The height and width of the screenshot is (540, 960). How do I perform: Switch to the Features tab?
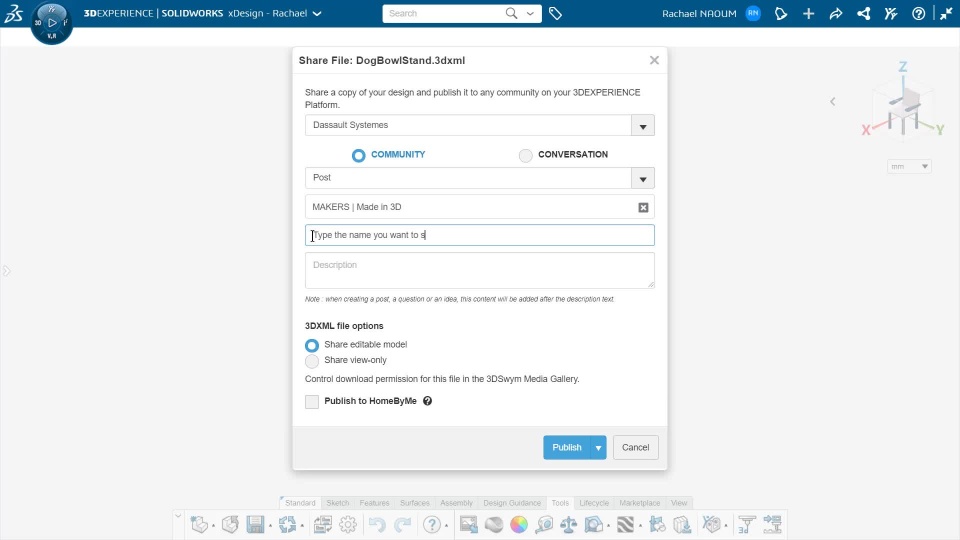click(x=374, y=503)
